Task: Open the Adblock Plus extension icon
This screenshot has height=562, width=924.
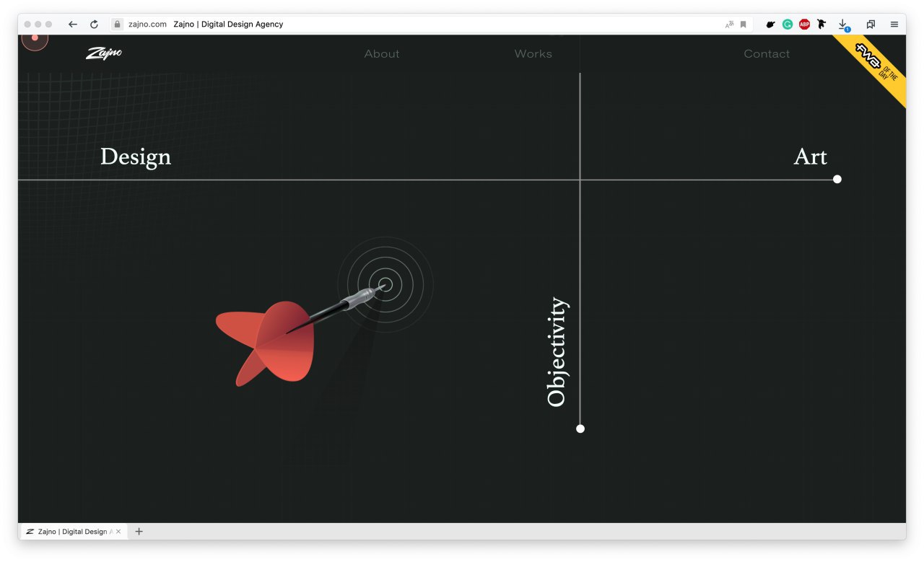Action: pos(804,25)
